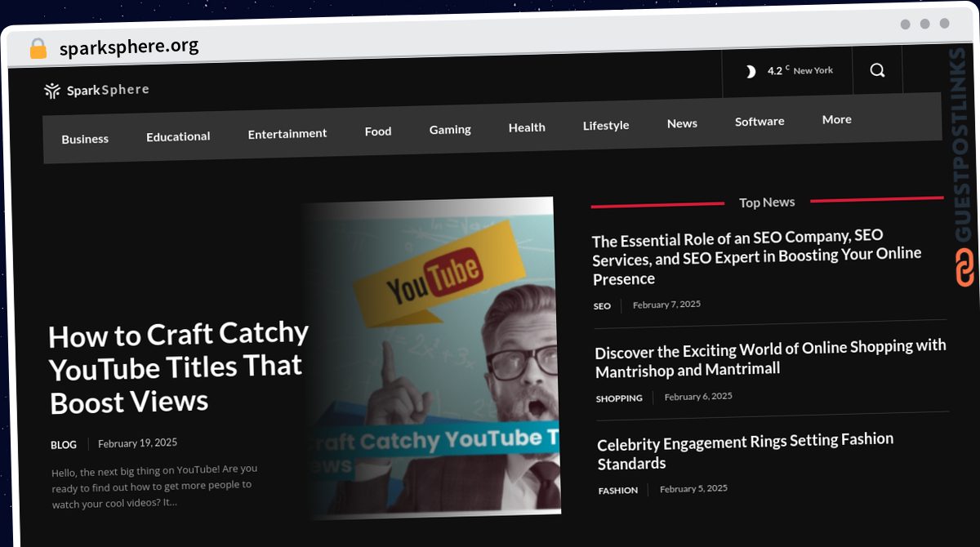Open the Business menu item
Viewport: 980px width, 547px height.
coord(85,139)
